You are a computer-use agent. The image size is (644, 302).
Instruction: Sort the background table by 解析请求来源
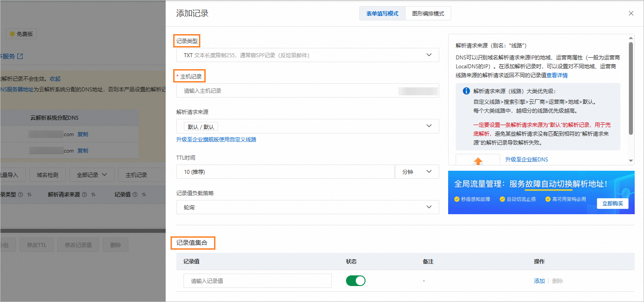point(93,194)
